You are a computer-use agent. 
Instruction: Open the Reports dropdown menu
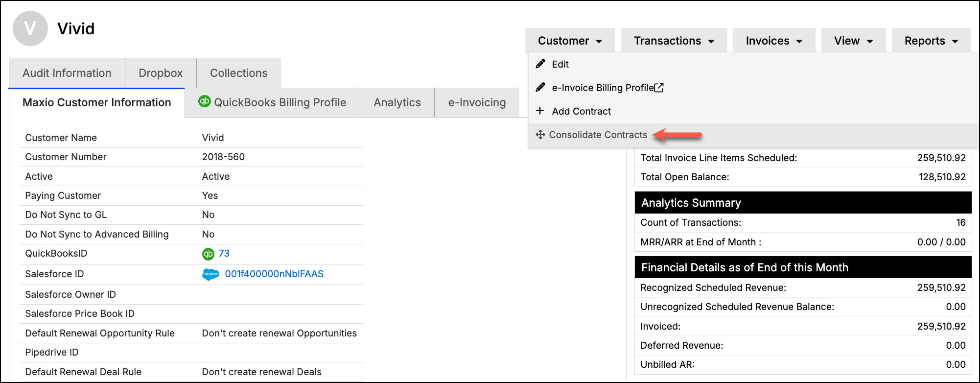[931, 41]
